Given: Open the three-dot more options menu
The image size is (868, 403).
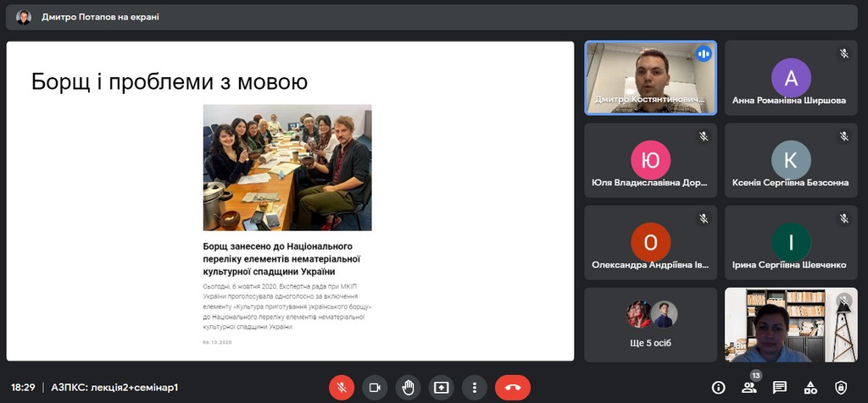Looking at the screenshot, I should click(474, 388).
